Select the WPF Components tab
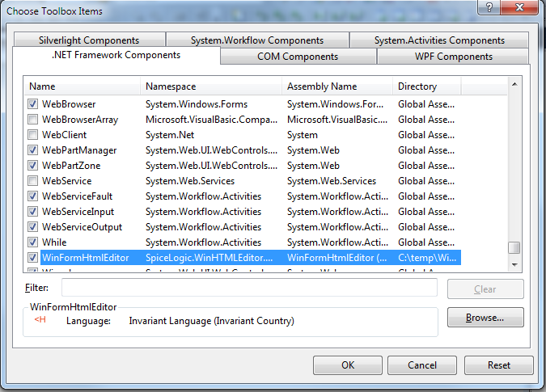This screenshot has width=546, height=392. [453, 57]
